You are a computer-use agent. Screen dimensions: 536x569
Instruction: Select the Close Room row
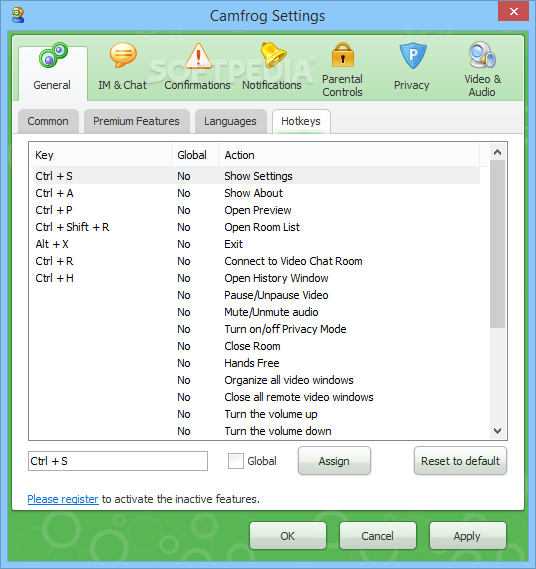tap(257, 346)
